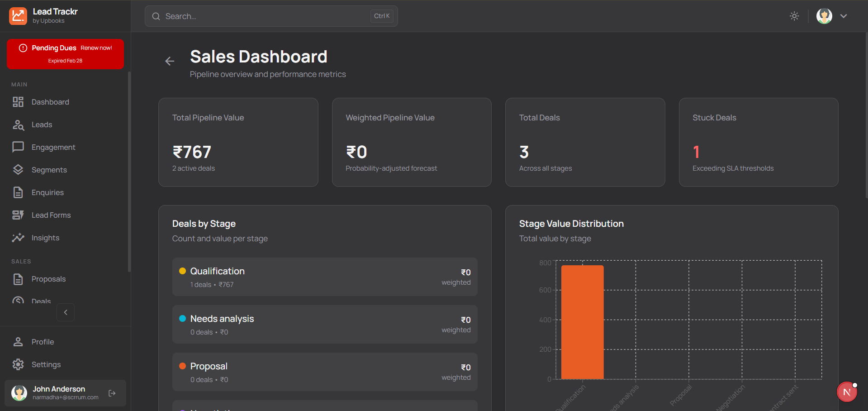This screenshot has height=411, width=868.
Task: Toggle the light/dark theme sun icon
Action: (x=794, y=16)
